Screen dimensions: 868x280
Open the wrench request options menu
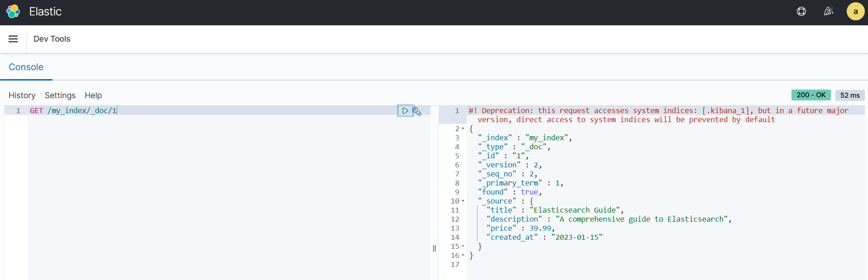417,111
